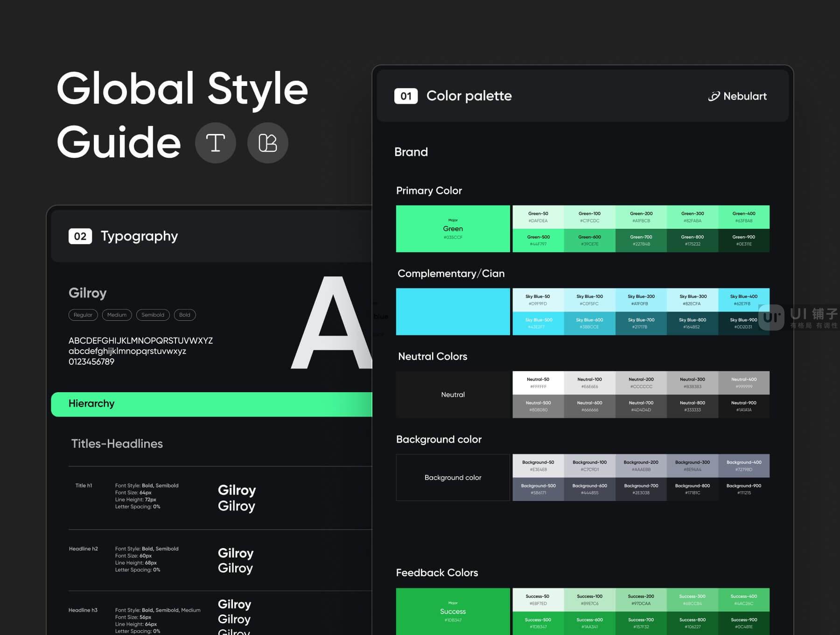Pick the Green-300 swatch
840x635 pixels.
(693, 217)
